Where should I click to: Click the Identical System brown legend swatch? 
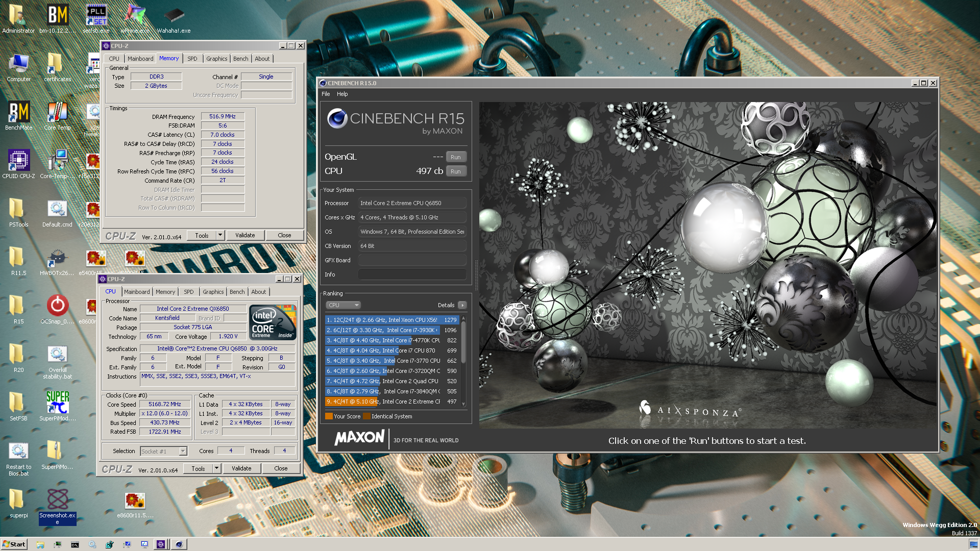click(x=366, y=416)
